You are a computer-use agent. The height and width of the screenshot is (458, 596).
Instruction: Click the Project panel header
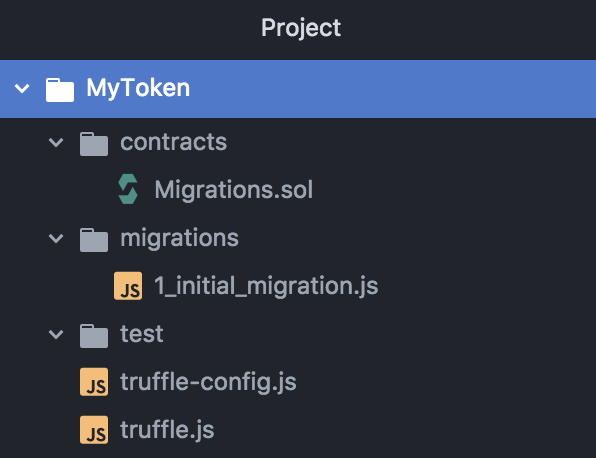tap(301, 28)
